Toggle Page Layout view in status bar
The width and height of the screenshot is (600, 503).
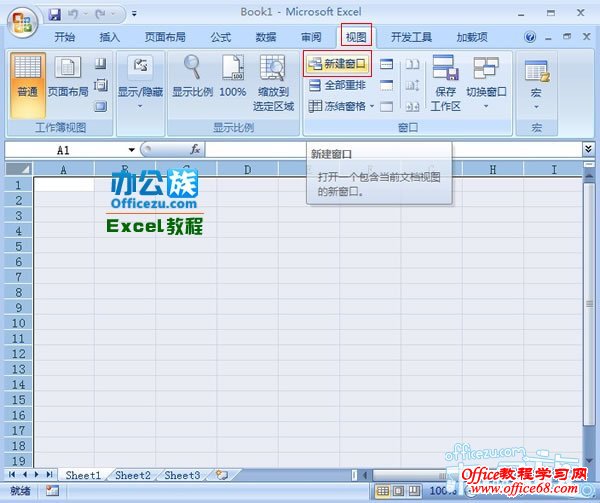pos(399,492)
